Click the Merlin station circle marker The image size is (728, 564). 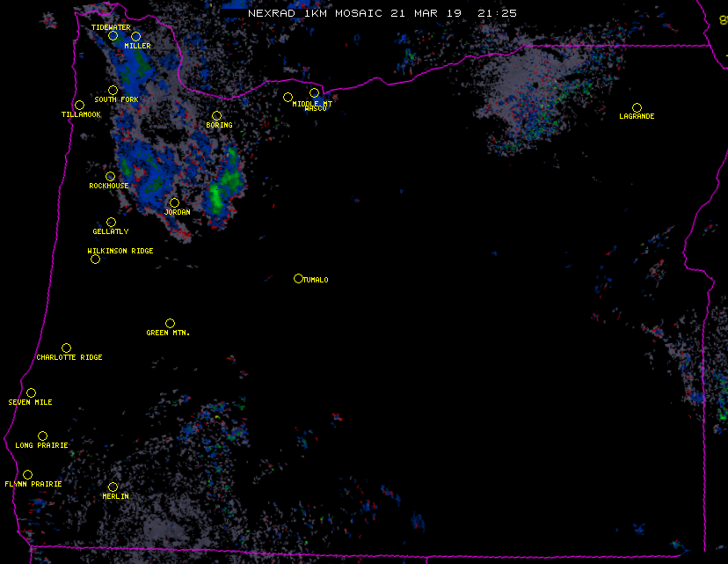[x=113, y=487]
